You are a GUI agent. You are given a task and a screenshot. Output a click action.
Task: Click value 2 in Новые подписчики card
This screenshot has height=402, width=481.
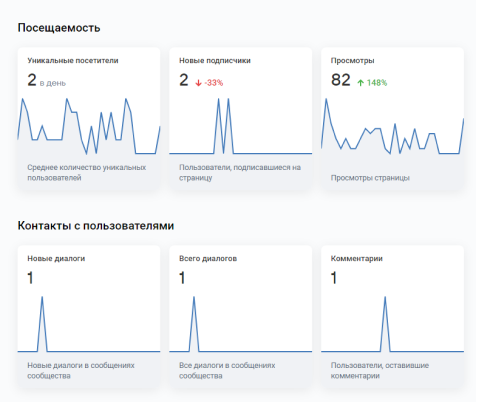(184, 80)
